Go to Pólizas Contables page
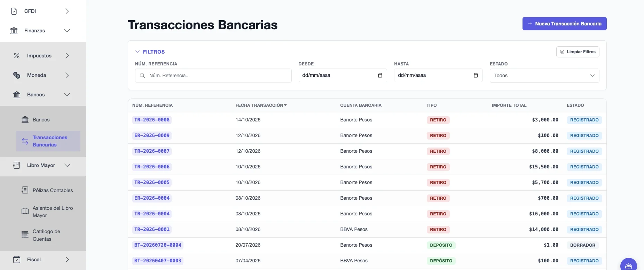The image size is (644, 270). tap(48, 190)
